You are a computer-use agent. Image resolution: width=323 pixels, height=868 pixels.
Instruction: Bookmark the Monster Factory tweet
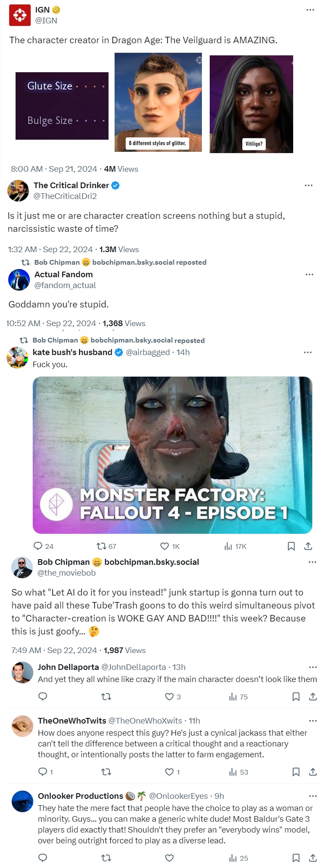tap(291, 546)
